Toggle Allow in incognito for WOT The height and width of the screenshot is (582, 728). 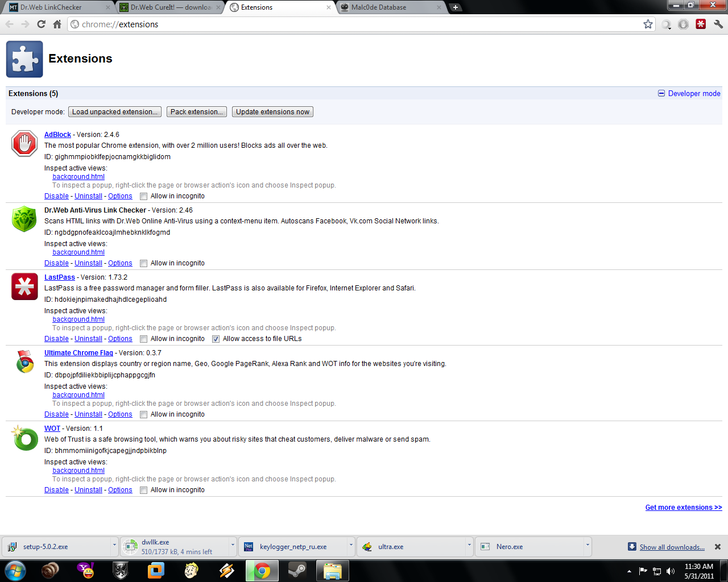(144, 490)
